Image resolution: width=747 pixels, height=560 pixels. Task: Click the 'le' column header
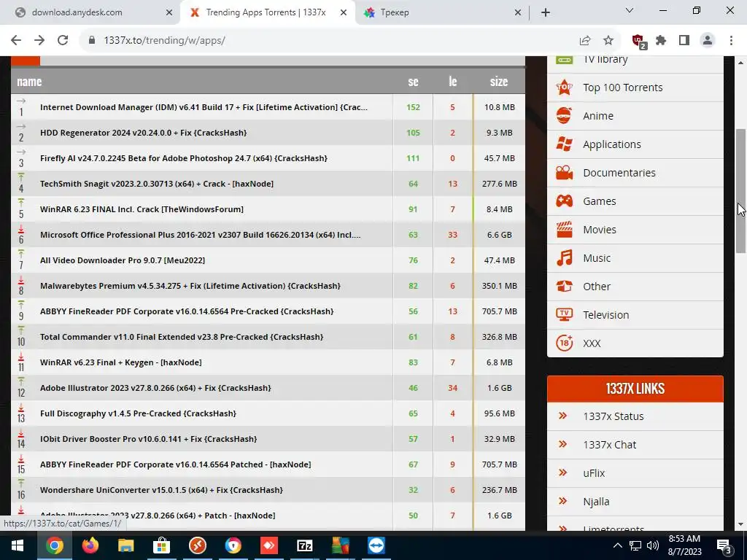452,82
